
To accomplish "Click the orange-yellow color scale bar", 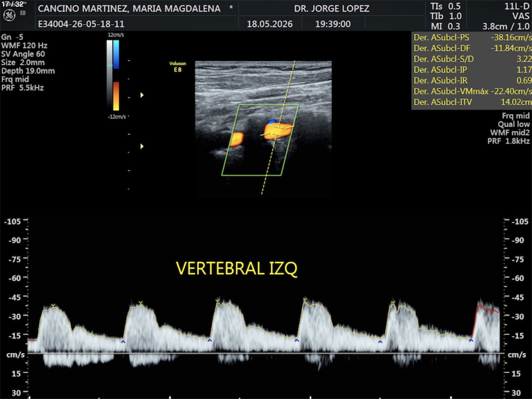I will pyautogui.click(x=116, y=96).
